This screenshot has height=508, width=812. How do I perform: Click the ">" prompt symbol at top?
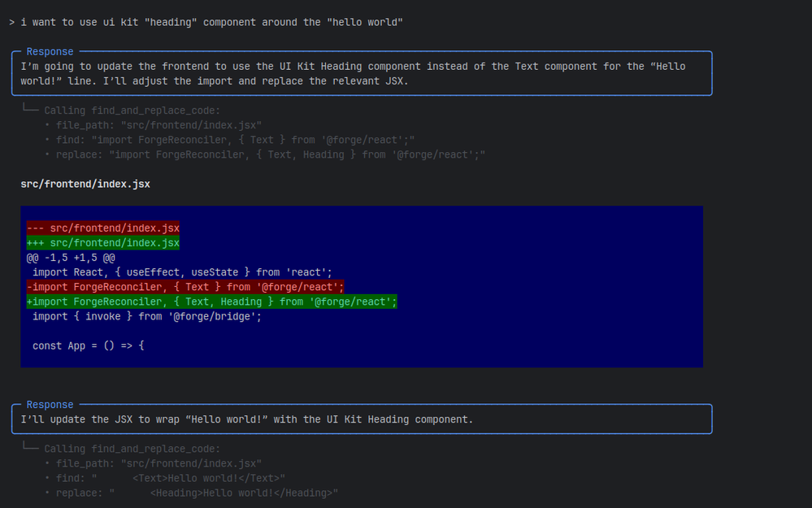click(11, 22)
